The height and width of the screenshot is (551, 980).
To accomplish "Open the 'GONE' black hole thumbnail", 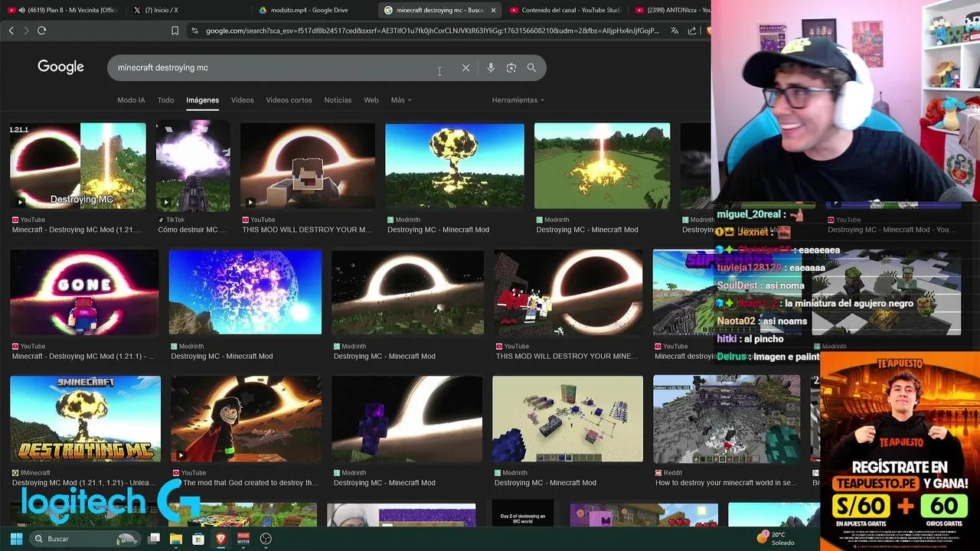I will 85,292.
